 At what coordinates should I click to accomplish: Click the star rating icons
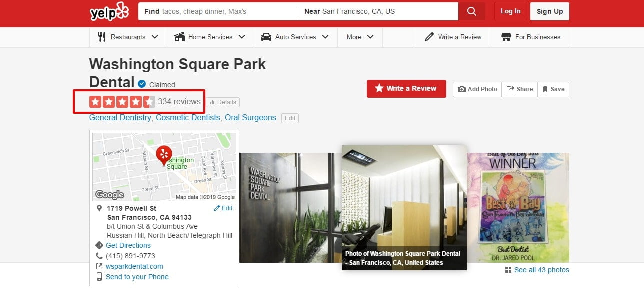click(122, 102)
